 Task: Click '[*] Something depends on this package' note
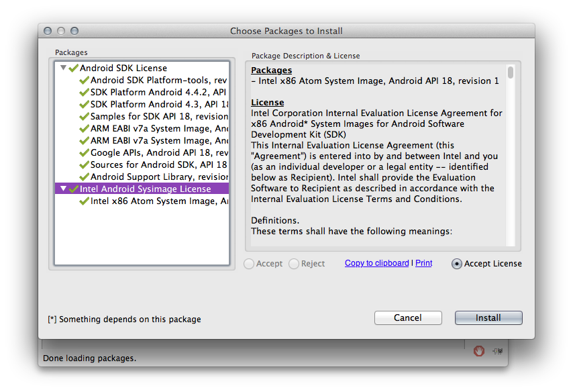[124, 320]
